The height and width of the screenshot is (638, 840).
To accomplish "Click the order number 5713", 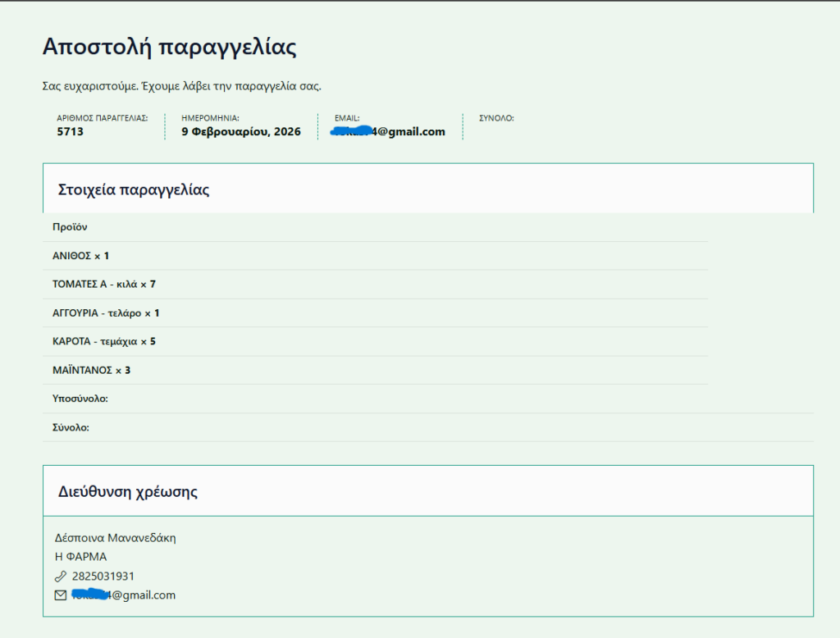I will [70, 131].
